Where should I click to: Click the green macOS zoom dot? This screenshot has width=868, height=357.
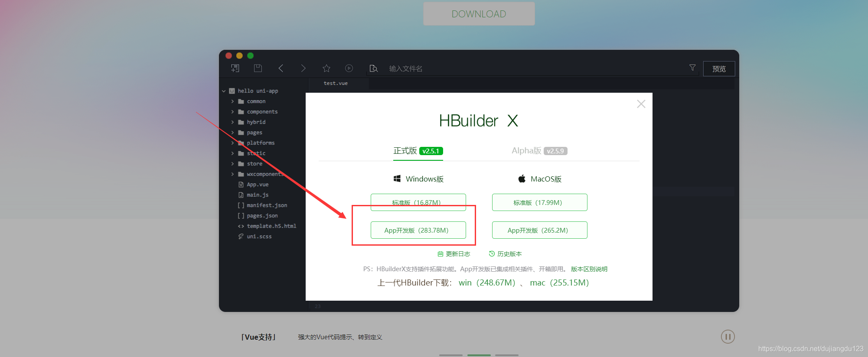point(250,55)
